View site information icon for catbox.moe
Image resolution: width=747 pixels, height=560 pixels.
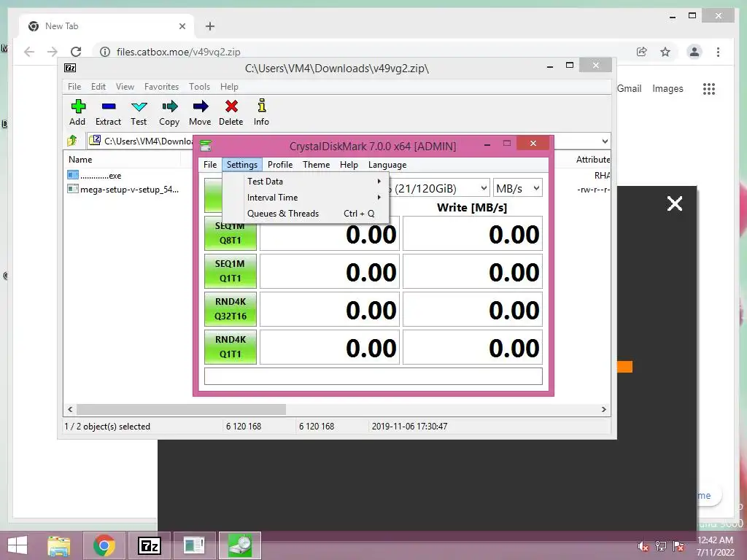coord(105,52)
